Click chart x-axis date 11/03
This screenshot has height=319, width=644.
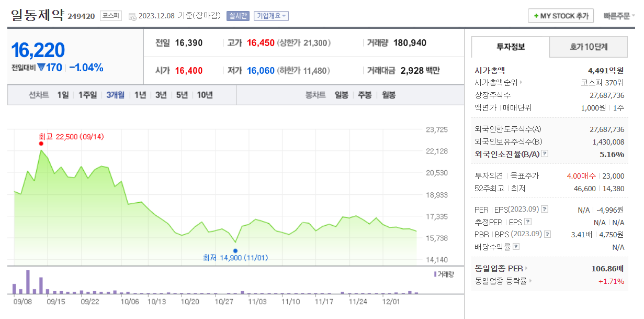(x=257, y=302)
